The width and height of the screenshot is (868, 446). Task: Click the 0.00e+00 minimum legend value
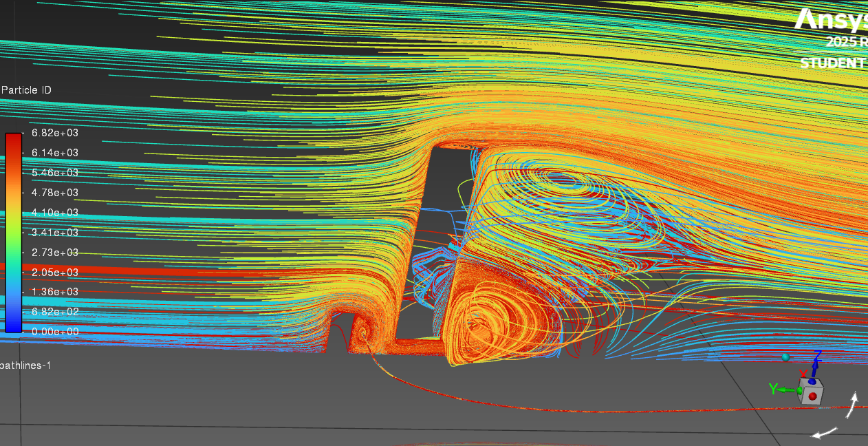pyautogui.click(x=55, y=331)
